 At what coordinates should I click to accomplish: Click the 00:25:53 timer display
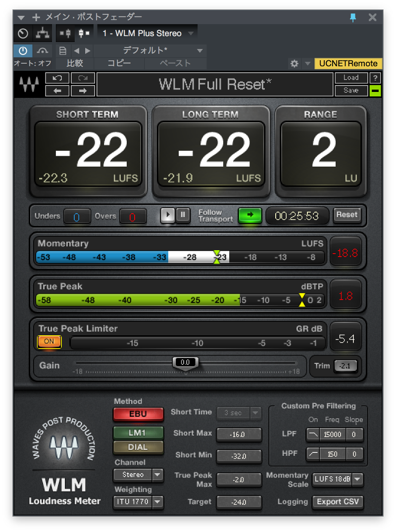coord(297,216)
